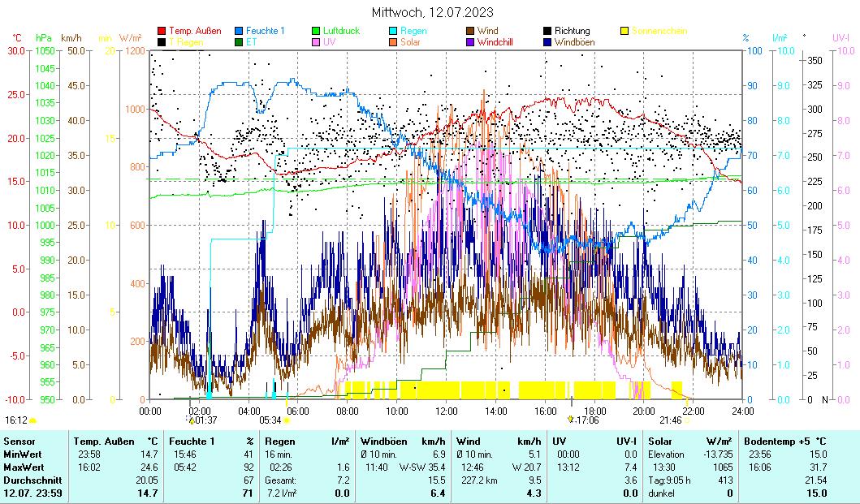Click the moon marker at 01:37
The width and height of the screenshot is (860, 504).
pyautogui.click(x=192, y=420)
